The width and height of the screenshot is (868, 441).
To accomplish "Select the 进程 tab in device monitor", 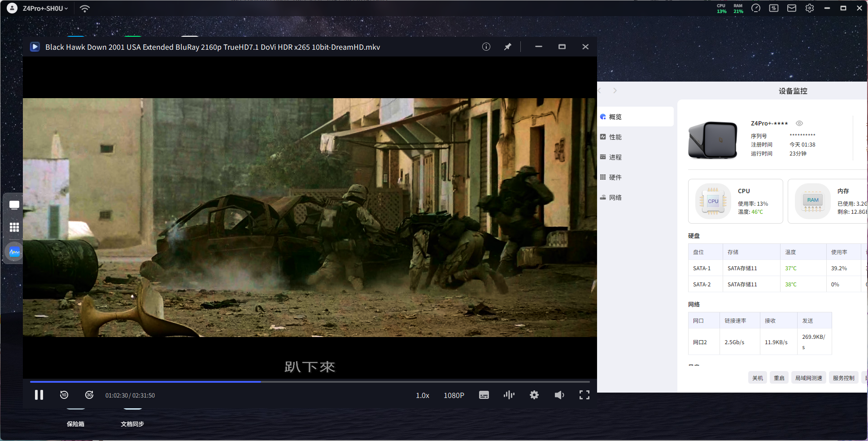I will (636, 157).
